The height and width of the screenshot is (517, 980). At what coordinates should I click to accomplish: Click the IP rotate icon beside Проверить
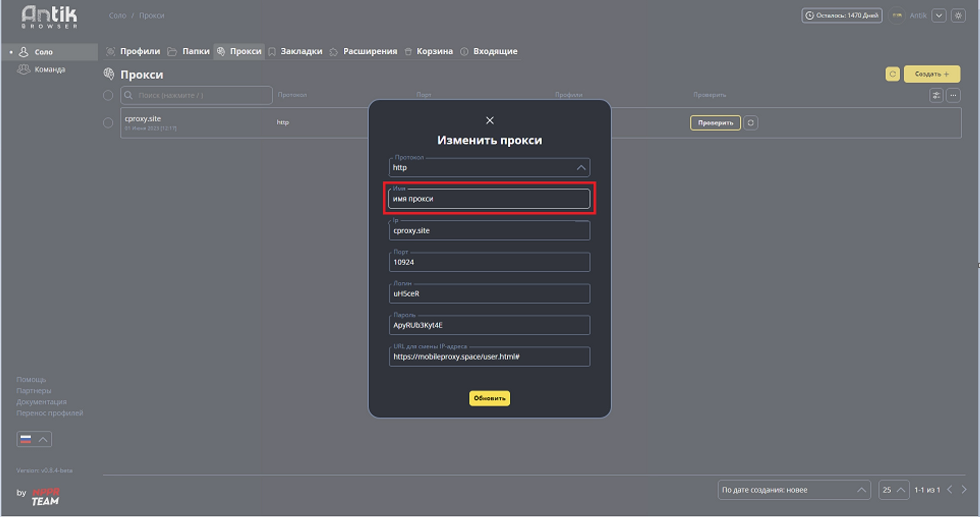[750, 123]
